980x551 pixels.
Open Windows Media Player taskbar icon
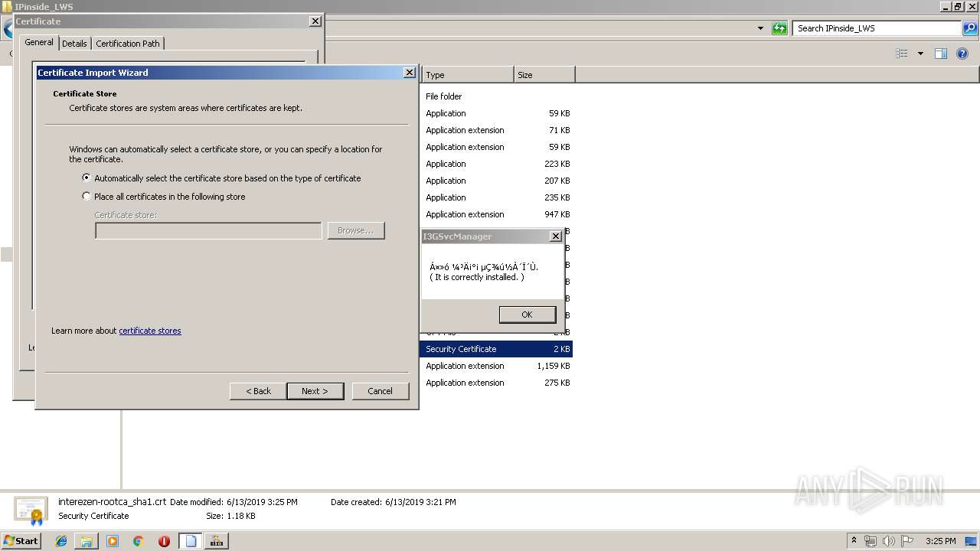click(x=113, y=541)
